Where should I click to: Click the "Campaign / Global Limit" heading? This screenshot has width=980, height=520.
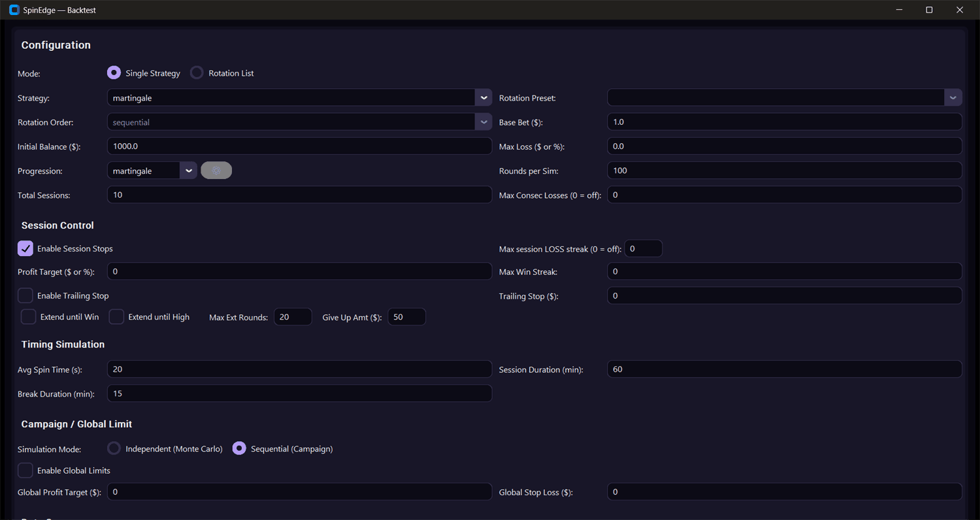tap(76, 424)
